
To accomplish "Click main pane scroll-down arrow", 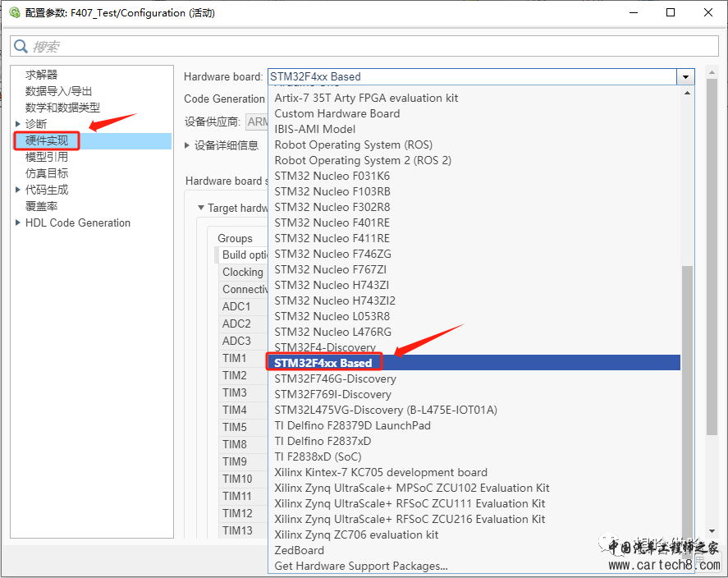I will (712, 531).
